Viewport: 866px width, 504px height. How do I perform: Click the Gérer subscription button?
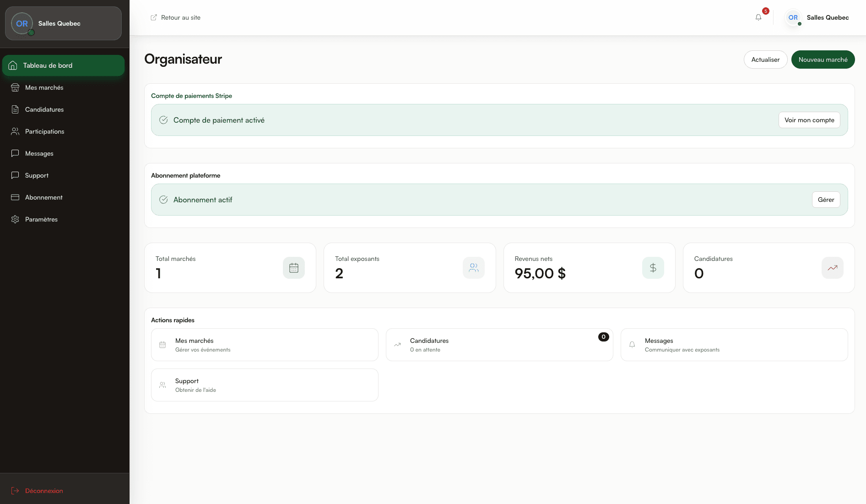(x=826, y=200)
